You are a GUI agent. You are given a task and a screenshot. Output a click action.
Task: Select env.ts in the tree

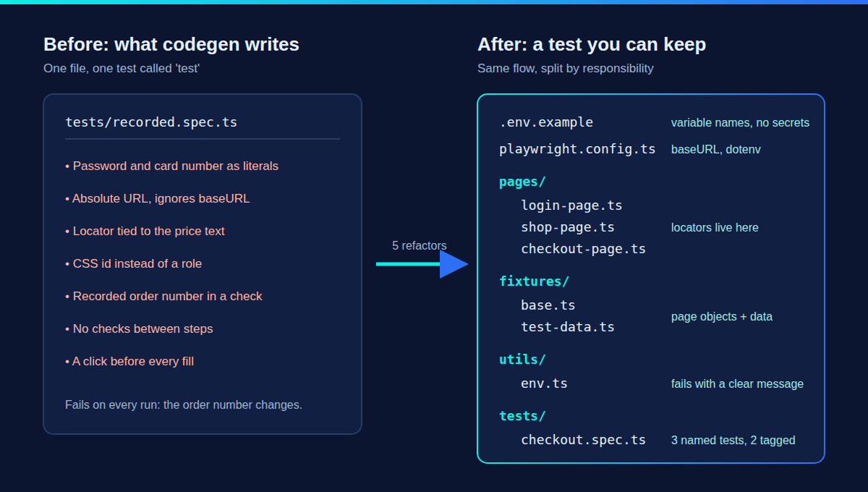pyautogui.click(x=544, y=383)
